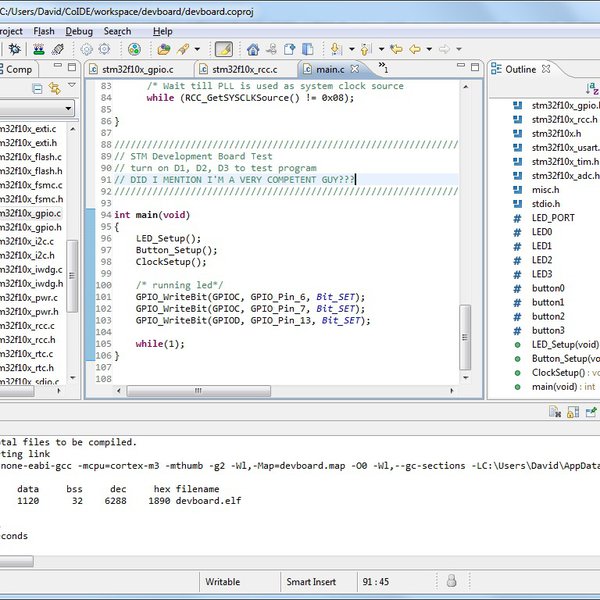Open the combo box in the project panel

(67, 108)
